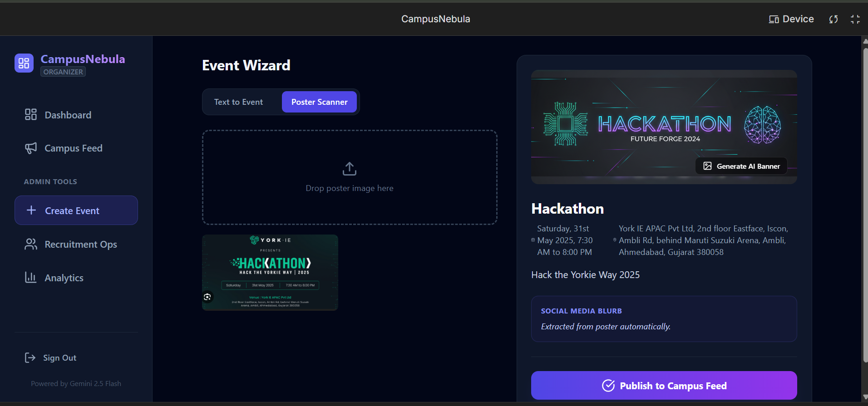Click the CampusNebula sidebar brand name
The height and width of the screenshot is (406, 868).
[83, 59]
